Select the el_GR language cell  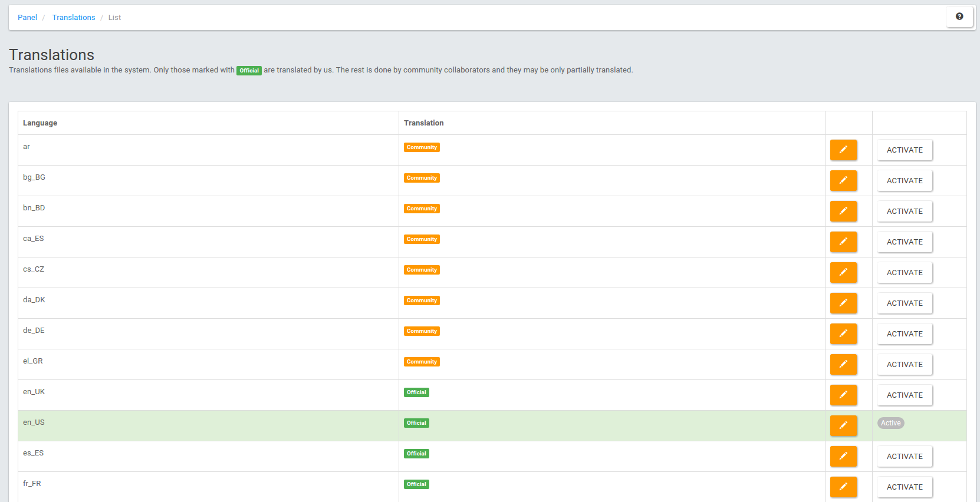[208, 364]
